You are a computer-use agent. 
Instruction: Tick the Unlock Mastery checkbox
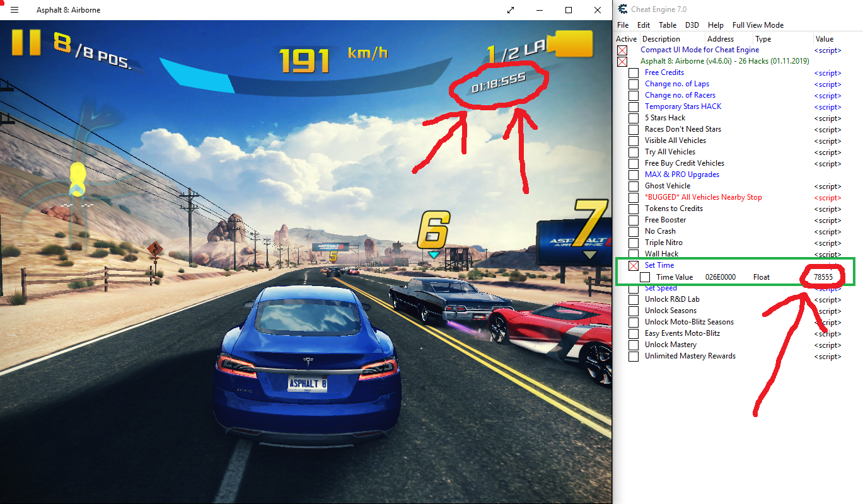click(x=634, y=345)
